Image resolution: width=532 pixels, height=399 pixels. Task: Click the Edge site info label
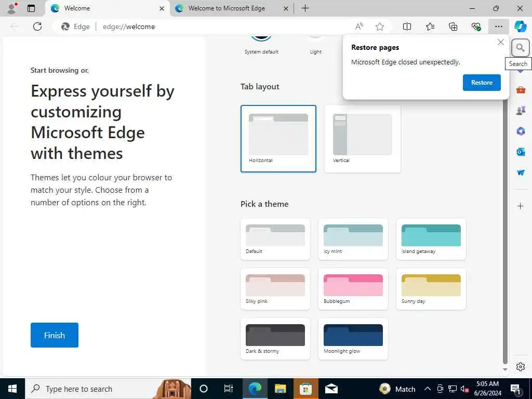[x=75, y=26]
